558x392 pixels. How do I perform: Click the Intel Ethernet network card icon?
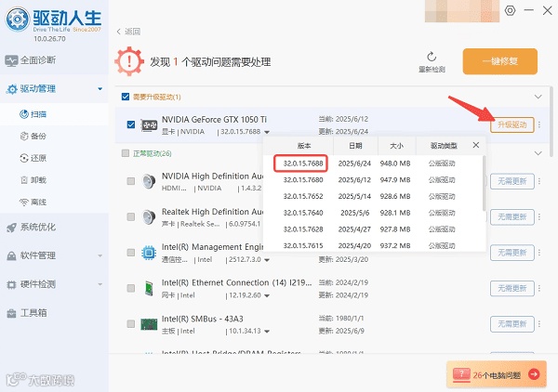[149, 288]
